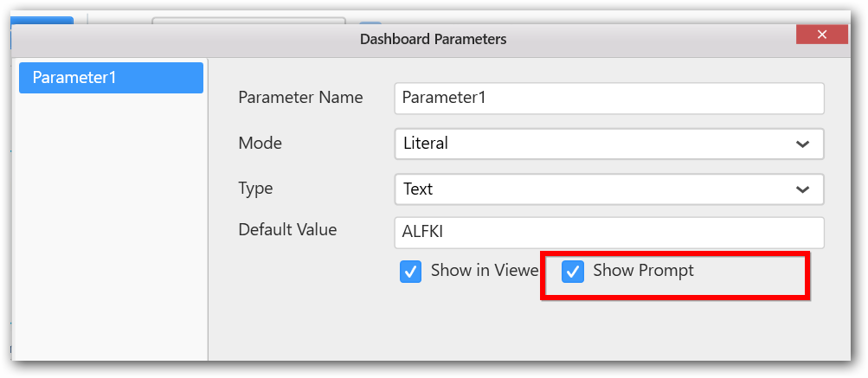Viewport: 868px width, 378px height.
Task: Click the Dashboard Parameters title bar
Action: pyautogui.click(x=433, y=39)
